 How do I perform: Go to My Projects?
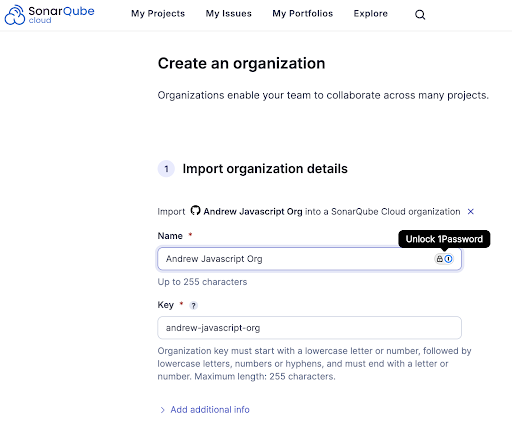pyautogui.click(x=158, y=14)
